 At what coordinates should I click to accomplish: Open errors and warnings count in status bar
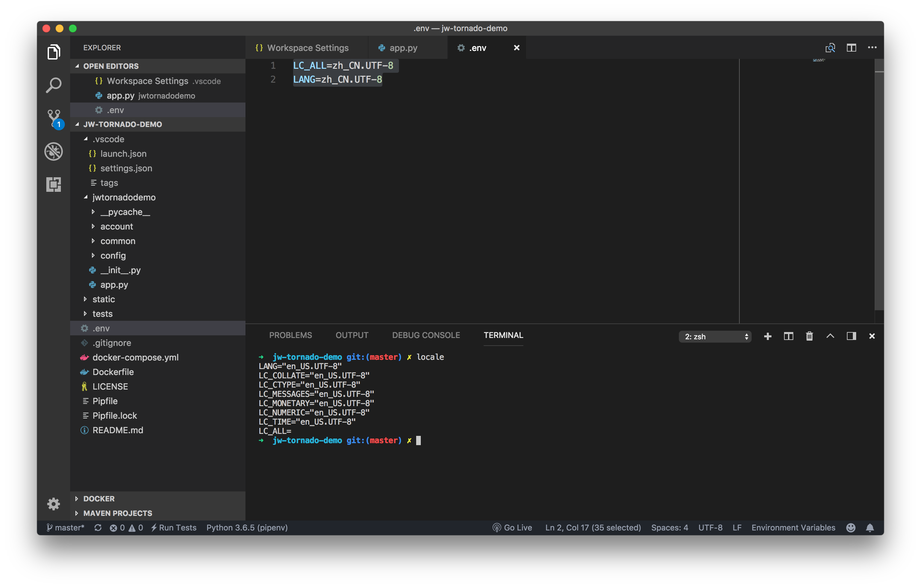[x=126, y=527]
